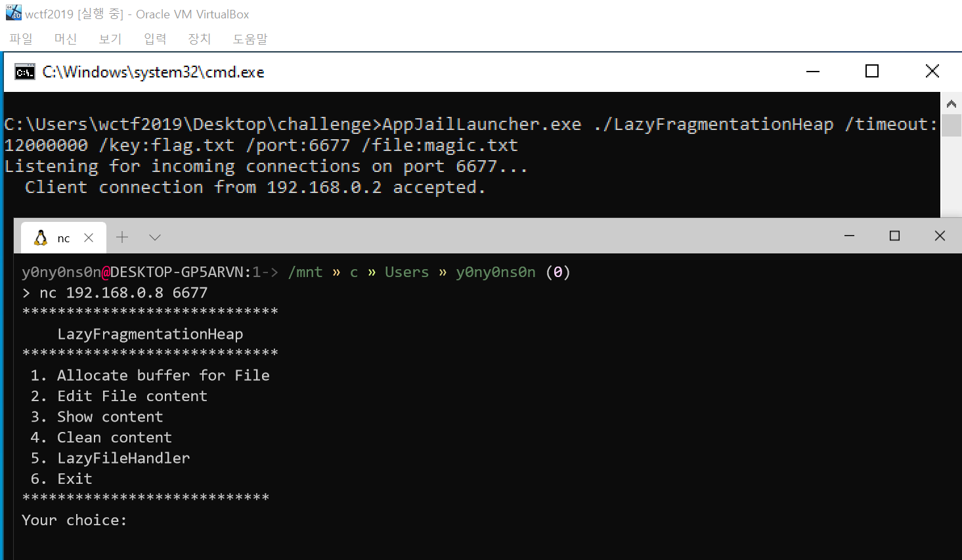
Task: Select the Tux icon to focus the terminal tab
Action: click(x=42, y=237)
